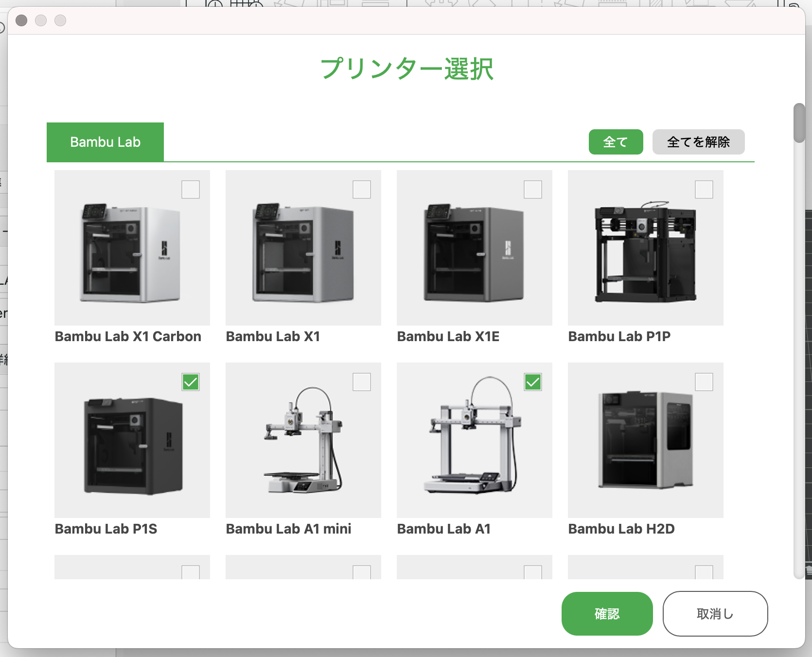Click the Bambu Lab X1 printer image
This screenshot has width=812, height=657.
click(303, 248)
